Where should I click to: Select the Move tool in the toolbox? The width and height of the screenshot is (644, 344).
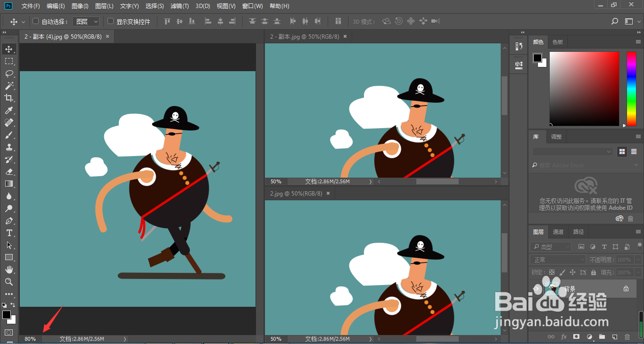point(9,49)
